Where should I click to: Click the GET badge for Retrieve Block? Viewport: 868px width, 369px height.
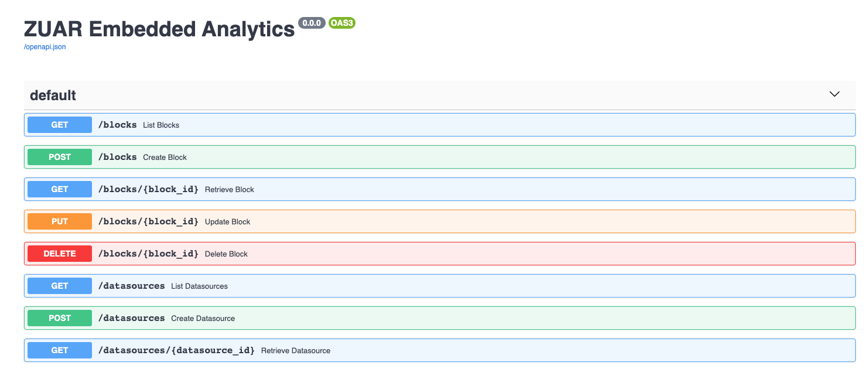[60, 189]
